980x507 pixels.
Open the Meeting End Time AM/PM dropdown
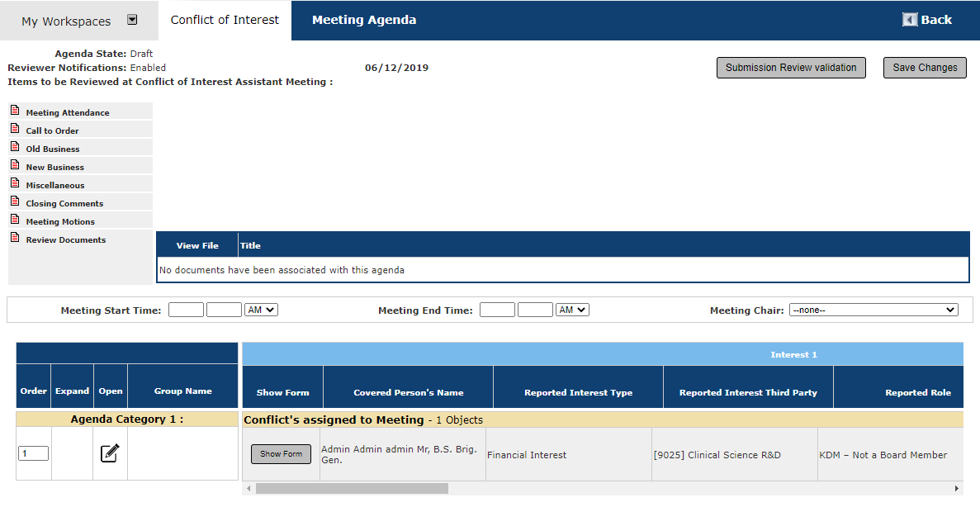(572, 310)
